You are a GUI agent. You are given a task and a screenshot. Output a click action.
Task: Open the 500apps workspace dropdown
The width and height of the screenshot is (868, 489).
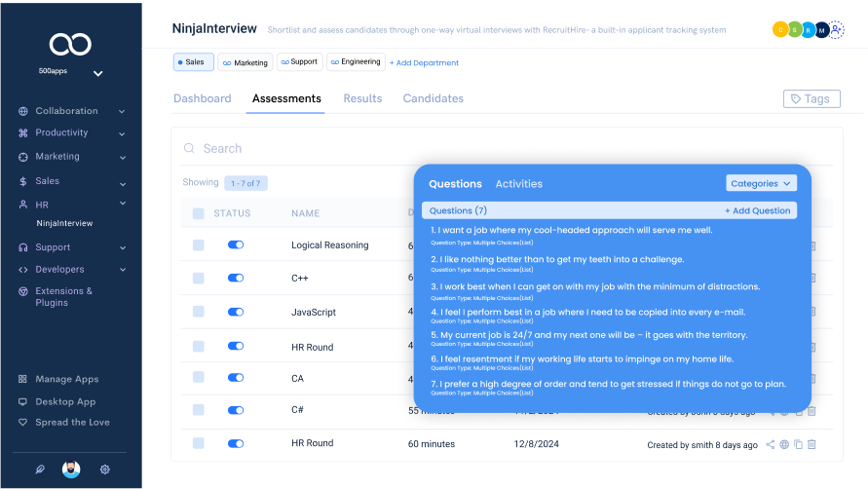[97, 73]
